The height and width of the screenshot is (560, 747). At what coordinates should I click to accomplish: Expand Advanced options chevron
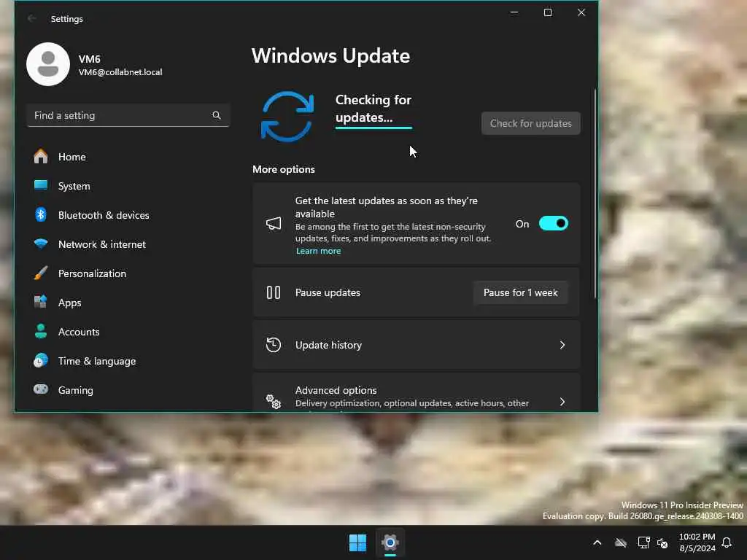(x=562, y=402)
